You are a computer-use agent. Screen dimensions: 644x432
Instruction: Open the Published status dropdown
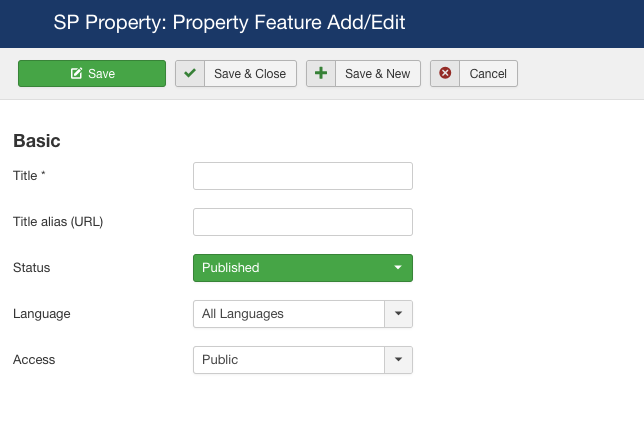(x=303, y=268)
